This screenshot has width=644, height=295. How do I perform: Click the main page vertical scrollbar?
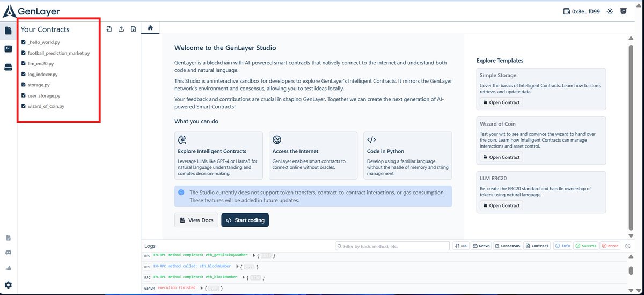631,137
